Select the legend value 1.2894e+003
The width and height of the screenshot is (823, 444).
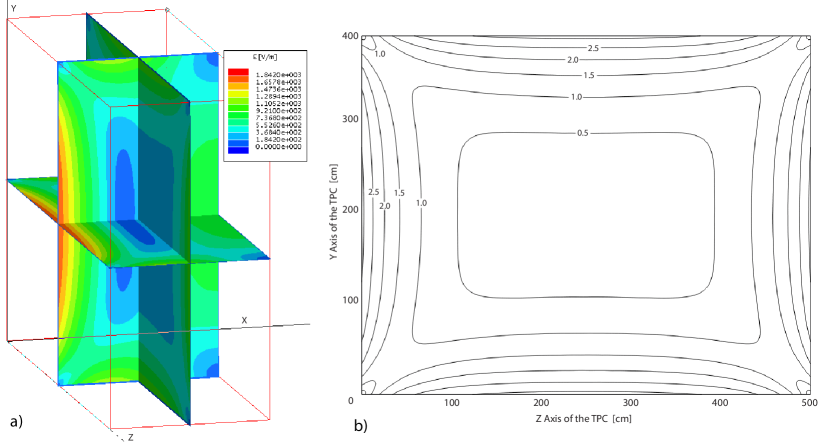point(279,97)
